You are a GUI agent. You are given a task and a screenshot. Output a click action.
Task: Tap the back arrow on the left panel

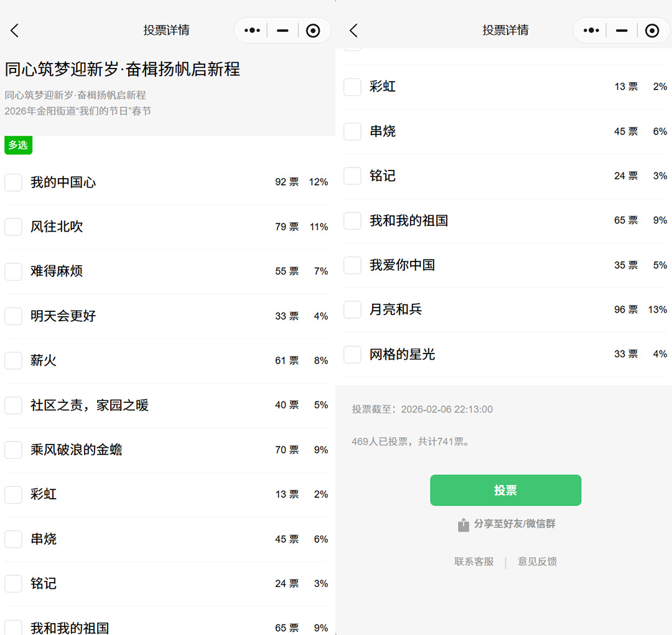pos(14,30)
